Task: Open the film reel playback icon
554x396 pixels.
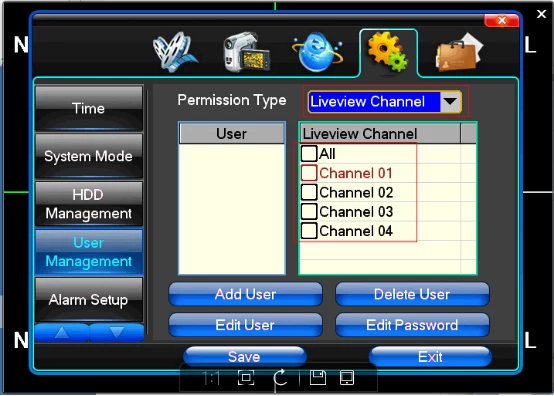Action: pos(175,52)
